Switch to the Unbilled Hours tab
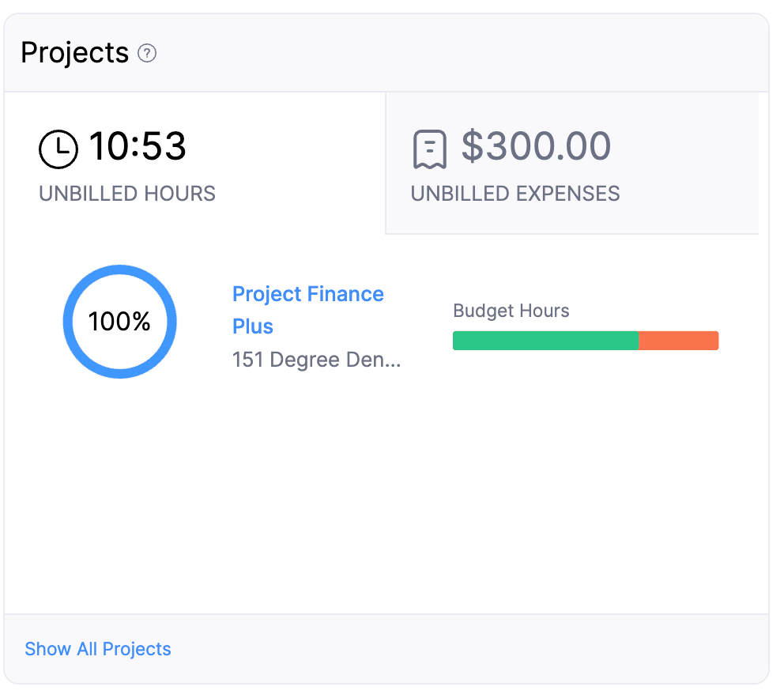This screenshot has width=784, height=694. click(x=190, y=164)
